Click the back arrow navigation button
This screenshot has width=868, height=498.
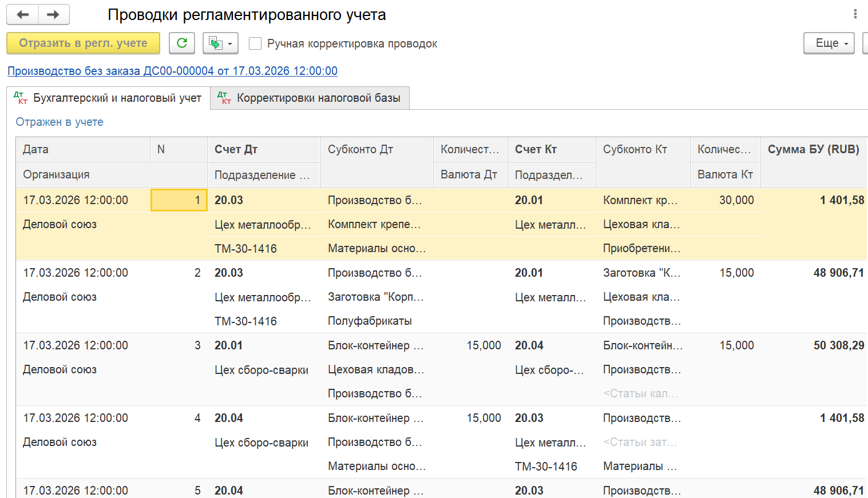22,15
